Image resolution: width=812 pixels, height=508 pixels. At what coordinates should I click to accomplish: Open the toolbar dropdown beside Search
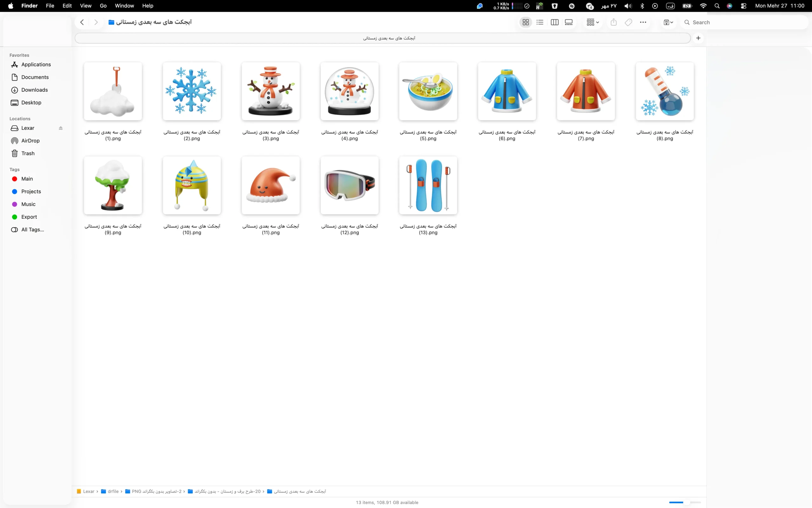click(668, 22)
